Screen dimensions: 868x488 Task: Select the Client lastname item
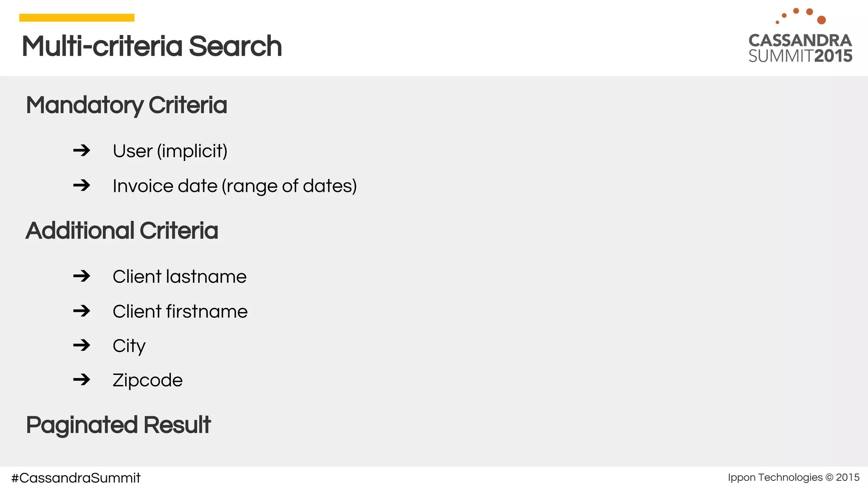(x=179, y=277)
